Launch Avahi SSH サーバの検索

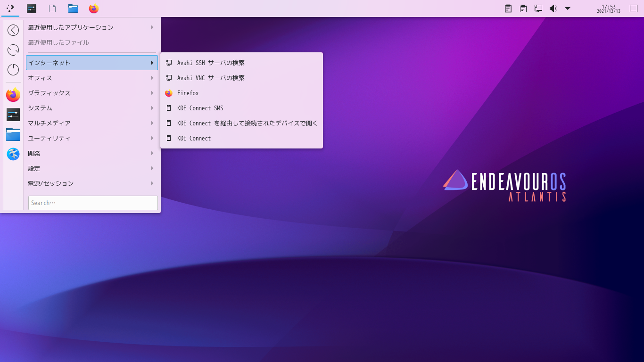[241, 63]
